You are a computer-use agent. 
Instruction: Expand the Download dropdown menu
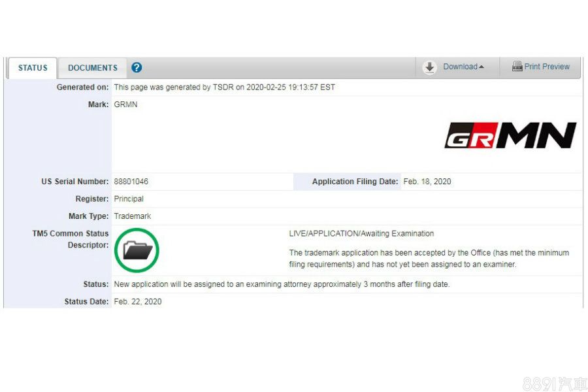click(x=463, y=67)
